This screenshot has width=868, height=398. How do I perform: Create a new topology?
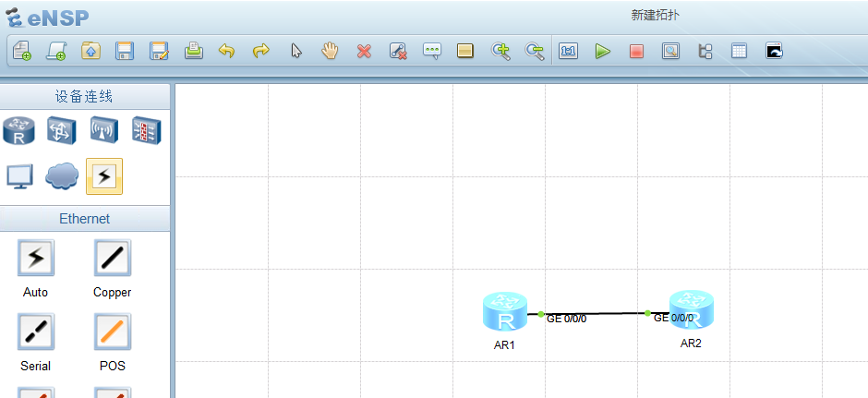tap(21, 51)
